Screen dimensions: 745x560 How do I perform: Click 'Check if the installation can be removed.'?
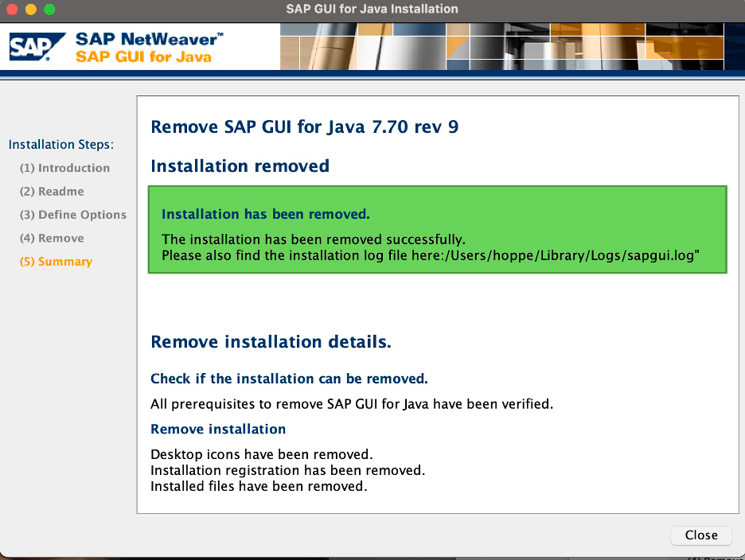(x=290, y=379)
